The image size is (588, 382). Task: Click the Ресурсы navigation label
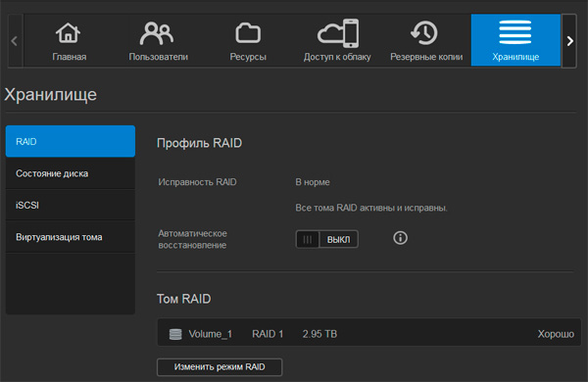[x=248, y=57]
